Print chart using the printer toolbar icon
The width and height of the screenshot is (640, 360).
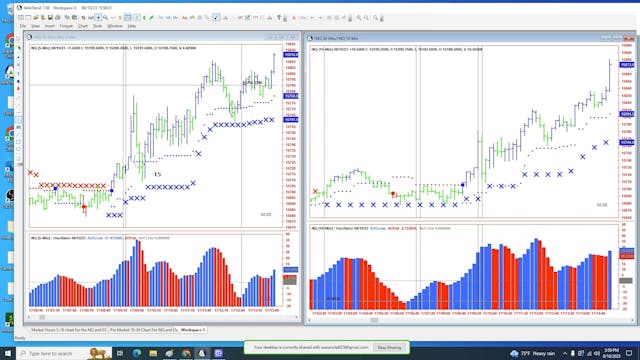(x=58, y=18)
